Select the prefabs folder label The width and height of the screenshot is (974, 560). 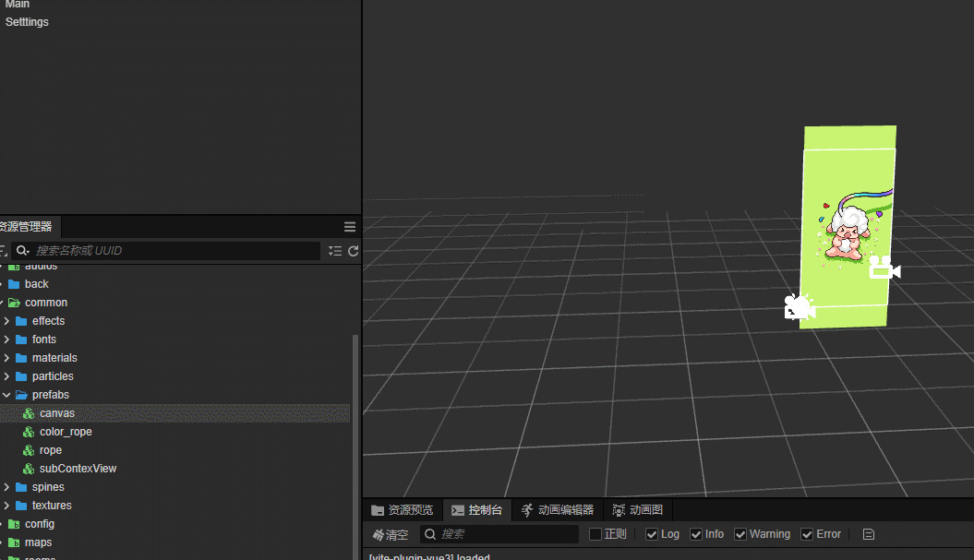pyautogui.click(x=50, y=395)
